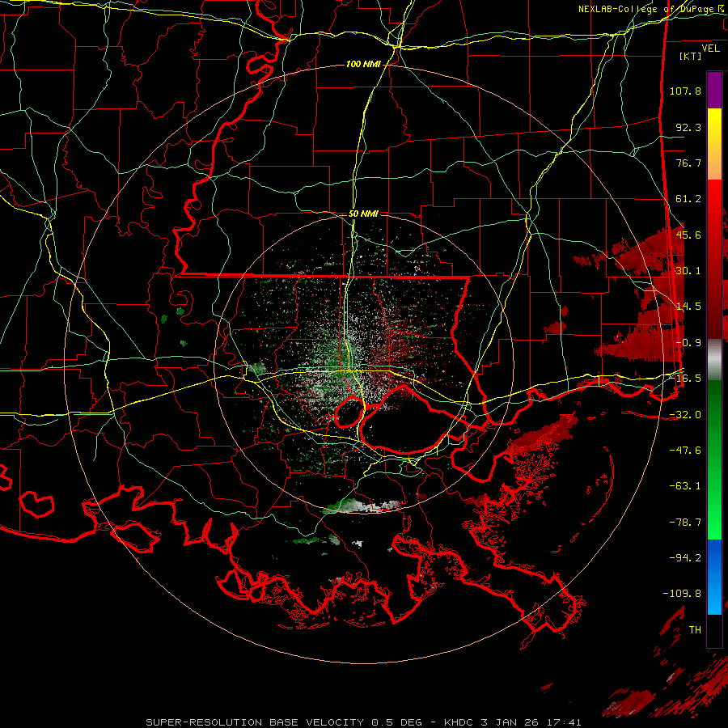
Task: Click the TH legend label
Action: (695, 630)
